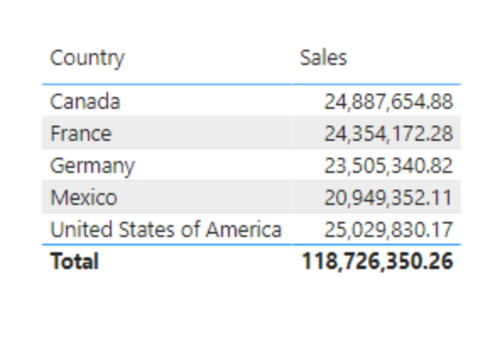Click Mexico sales value 20,949,352.11
The height and width of the screenshot is (361, 495).
pyautogui.click(x=388, y=198)
